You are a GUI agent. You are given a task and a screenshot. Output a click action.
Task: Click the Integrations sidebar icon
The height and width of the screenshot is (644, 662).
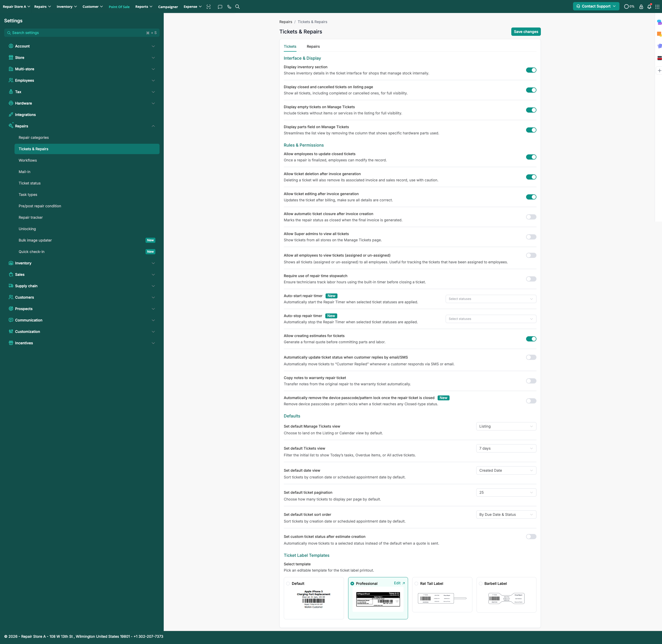pos(11,115)
